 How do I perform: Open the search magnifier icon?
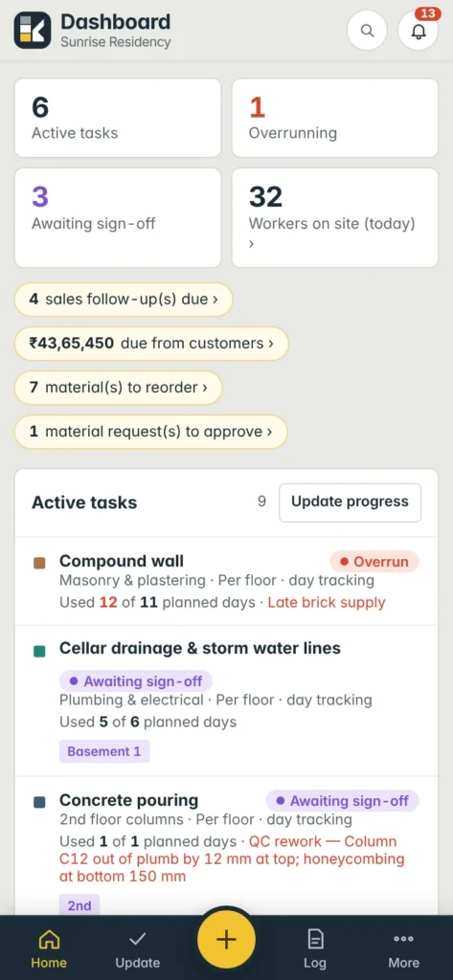coord(367,30)
